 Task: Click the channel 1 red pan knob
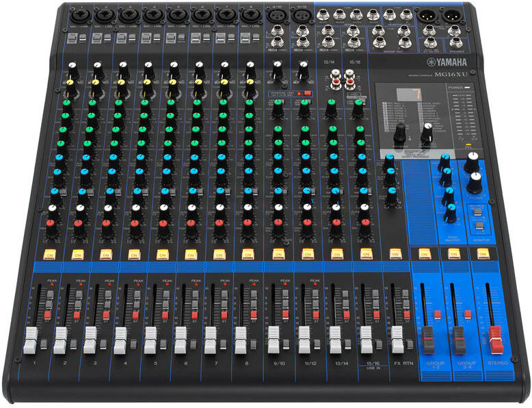(x=51, y=225)
